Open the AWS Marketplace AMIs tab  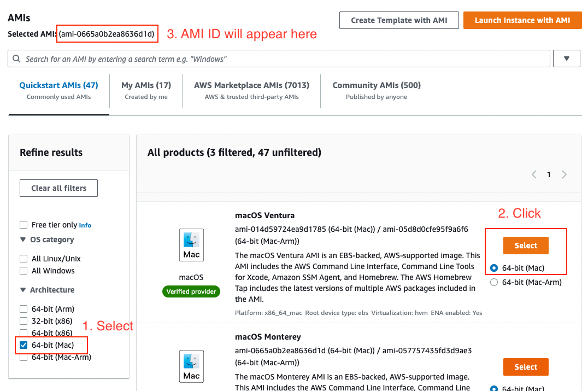[x=251, y=90]
